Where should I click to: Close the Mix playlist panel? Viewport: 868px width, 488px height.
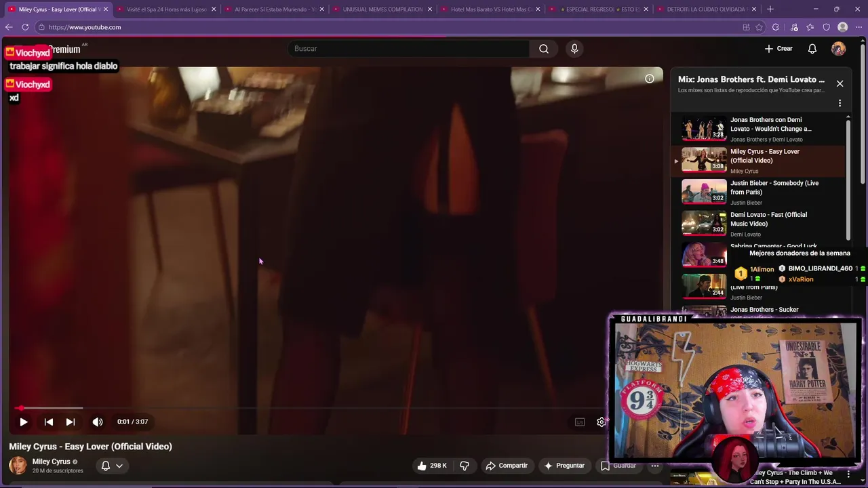(x=840, y=83)
